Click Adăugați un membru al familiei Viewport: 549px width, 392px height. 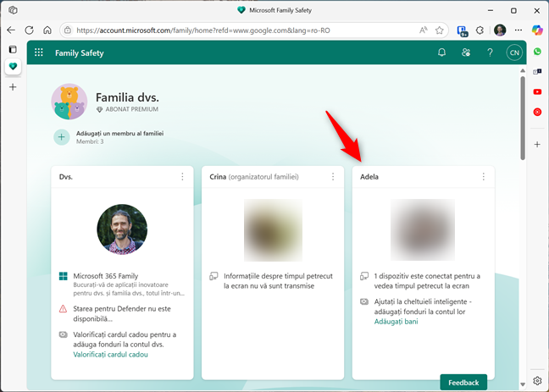(x=119, y=134)
